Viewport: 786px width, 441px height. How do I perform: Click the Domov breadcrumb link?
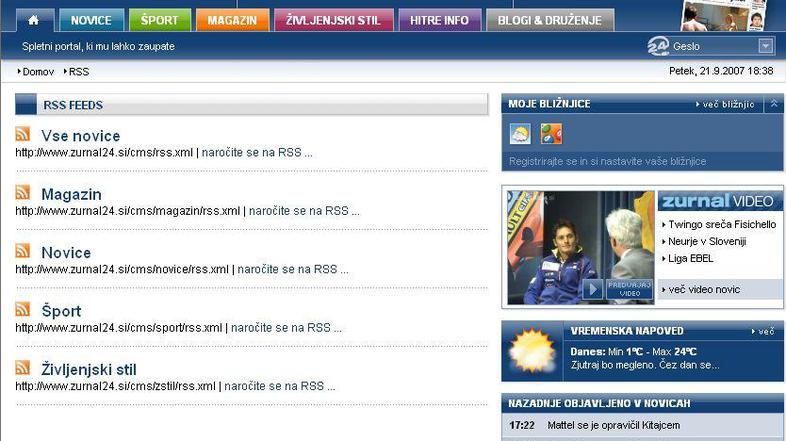click(36, 72)
